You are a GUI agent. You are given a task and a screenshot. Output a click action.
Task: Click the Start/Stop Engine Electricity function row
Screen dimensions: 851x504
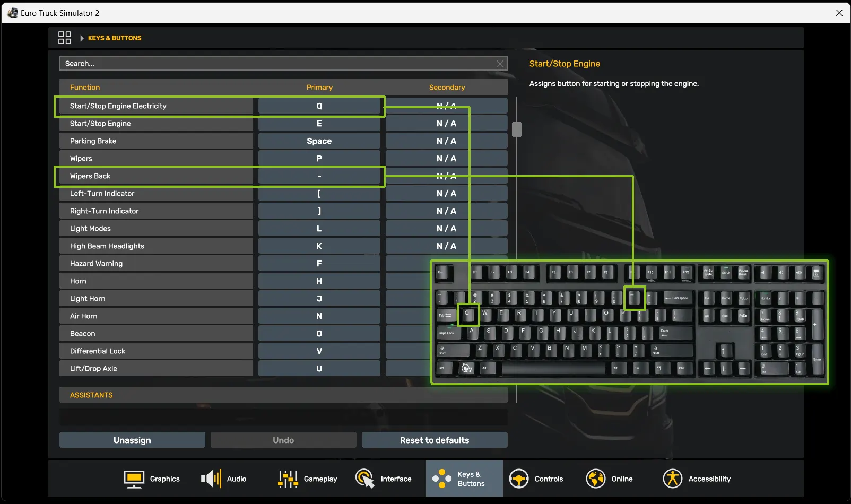click(156, 106)
